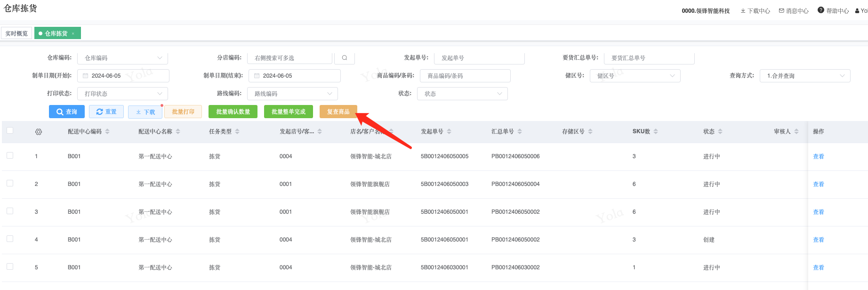868x290 pixels.
Task: Sort by SKU数 column arrows
Action: pos(656,132)
